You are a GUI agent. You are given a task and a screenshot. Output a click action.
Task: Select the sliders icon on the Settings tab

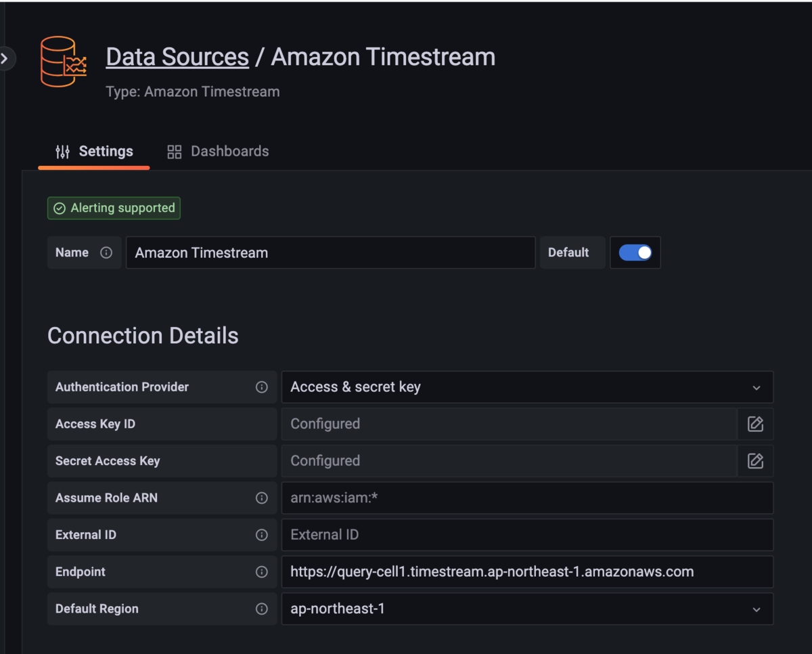62,151
